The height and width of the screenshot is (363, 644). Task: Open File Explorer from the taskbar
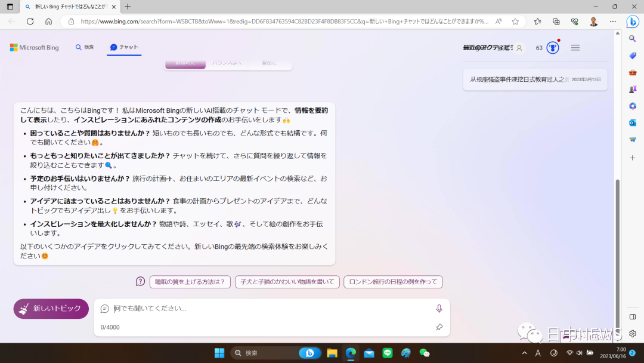tap(332, 353)
